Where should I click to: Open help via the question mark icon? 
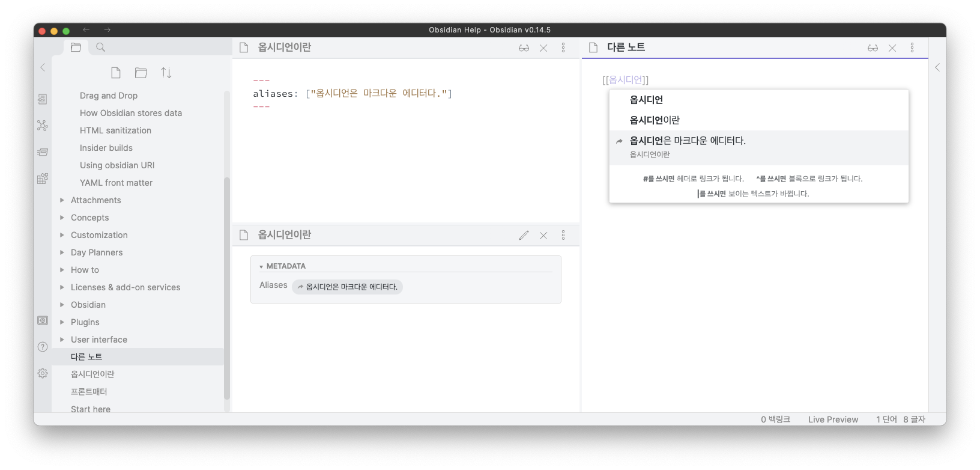point(43,347)
